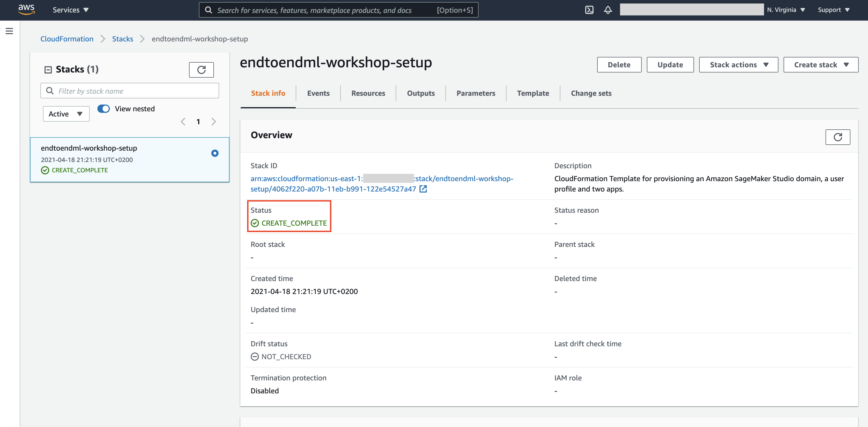Switch to the Parameters tab
The image size is (868, 427).
pyautogui.click(x=475, y=93)
